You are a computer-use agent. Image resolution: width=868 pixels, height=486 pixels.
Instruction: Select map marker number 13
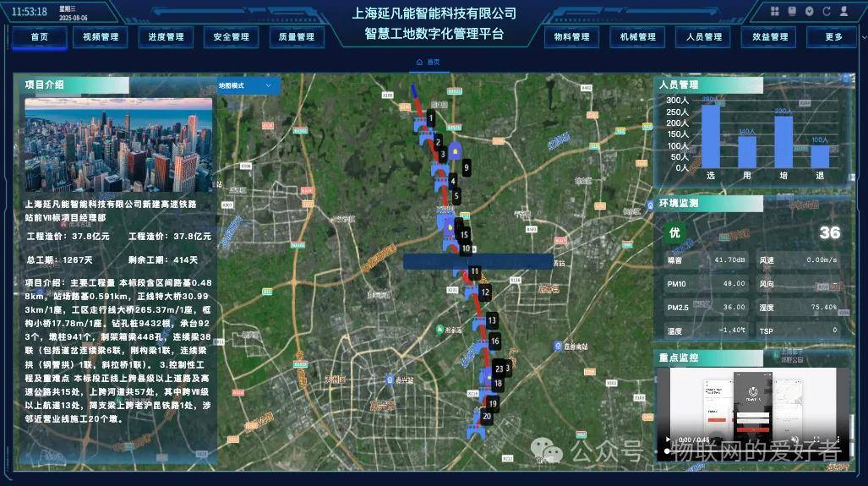click(492, 320)
